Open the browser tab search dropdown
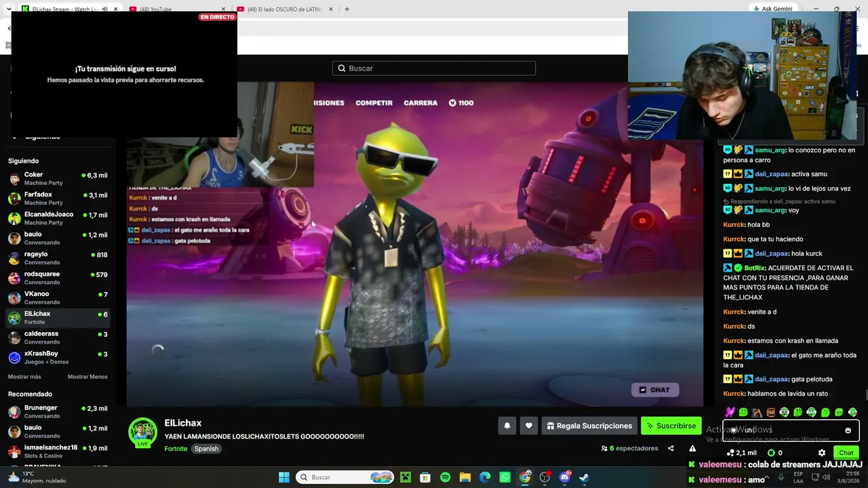The width and height of the screenshot is (868, 488). (8, 9)
